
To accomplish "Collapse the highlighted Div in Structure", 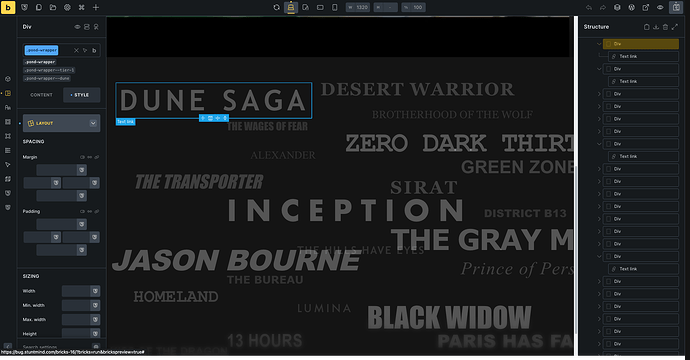I will tap(599, 44).
